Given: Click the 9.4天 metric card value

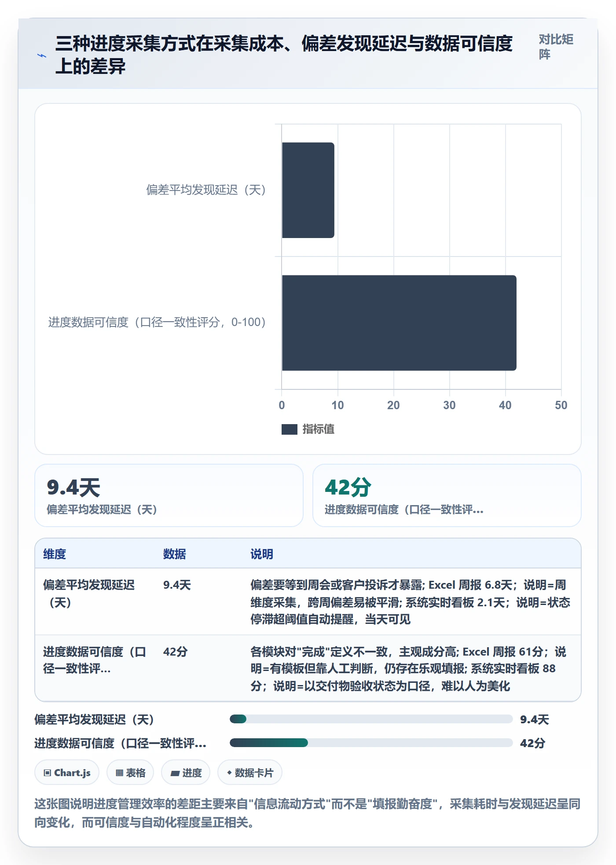Looking at the screenshot, I should [73, 487].
